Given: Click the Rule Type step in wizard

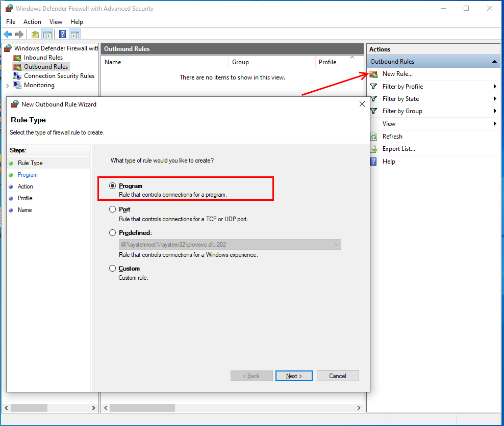Looking at the screenshot, I should [x=30, y=163].
